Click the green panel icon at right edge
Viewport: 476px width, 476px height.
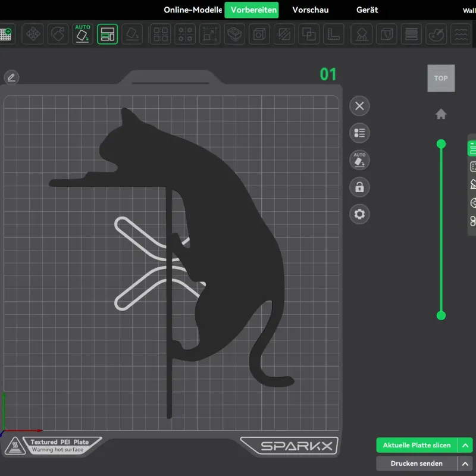tap(472, 149)
